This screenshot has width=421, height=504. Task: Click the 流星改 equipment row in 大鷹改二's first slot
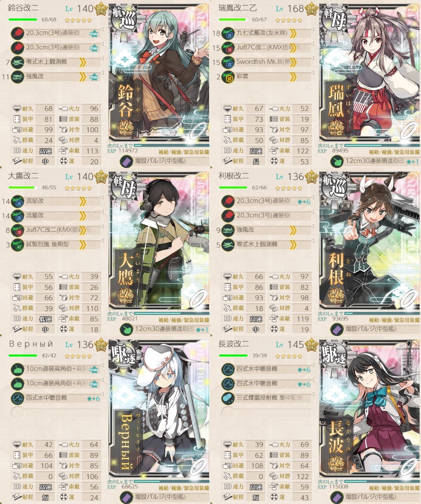coord(55,202)
